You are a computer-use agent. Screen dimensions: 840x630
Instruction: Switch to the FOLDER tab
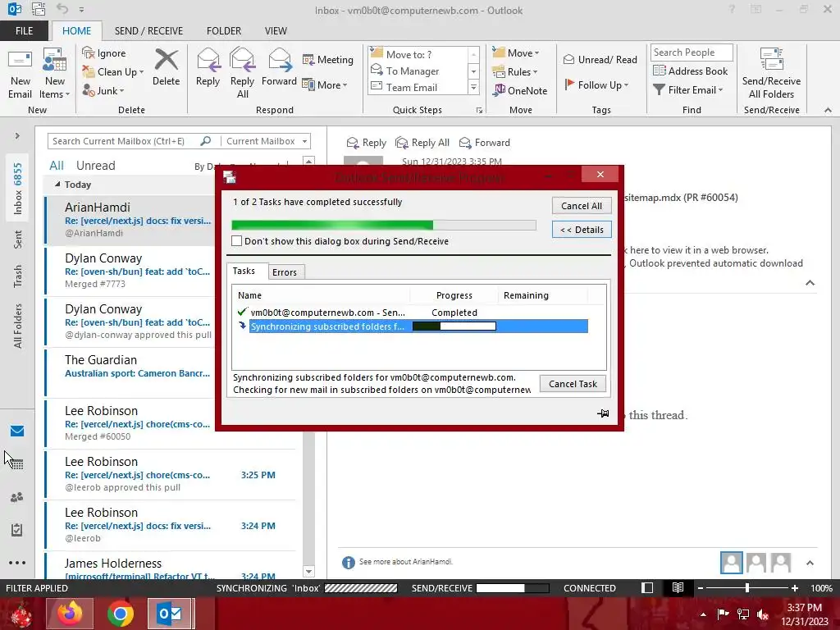point(224,31)
